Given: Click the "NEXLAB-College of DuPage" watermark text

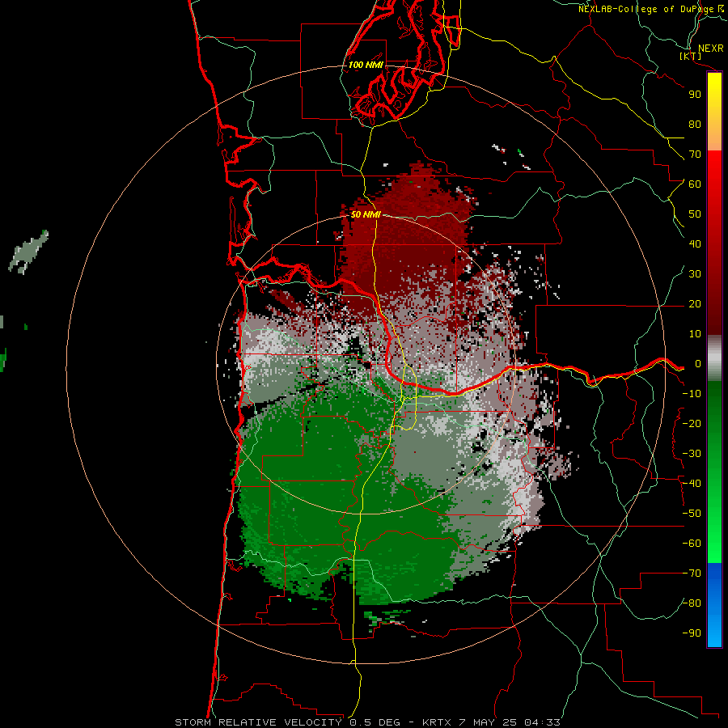Looking at the screenshot, I should 646,9.
